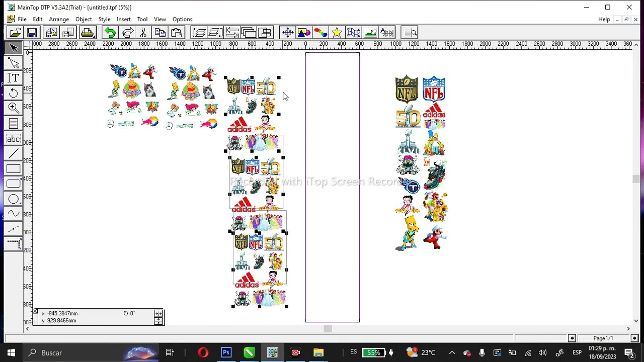The image size is (644, 362).
Task: Open the Tool menu
Action: click(142, 20)
